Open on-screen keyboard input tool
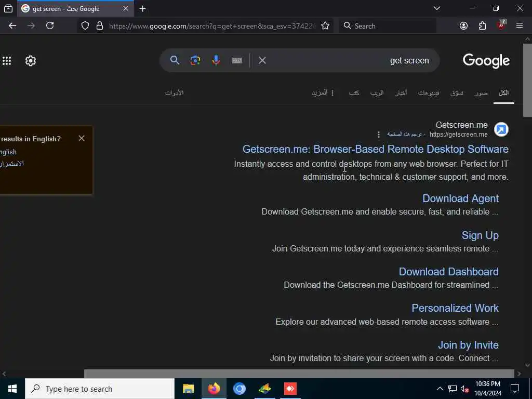This screenshot has height=399, width=532. click(x=237, y=60)
